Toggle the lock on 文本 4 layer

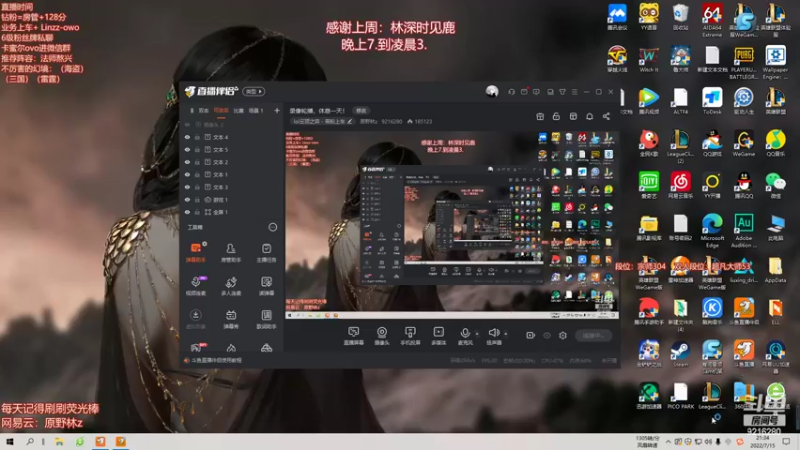coord(197,137)
